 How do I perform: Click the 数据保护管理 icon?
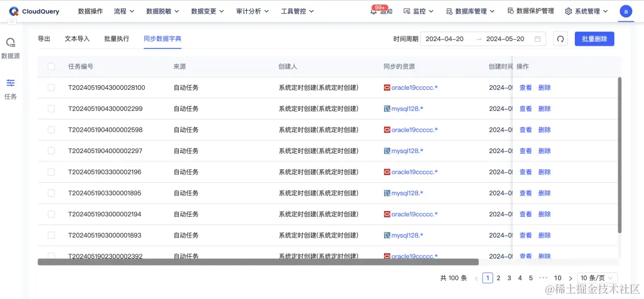pyautogui.click(x=511, y=11)
